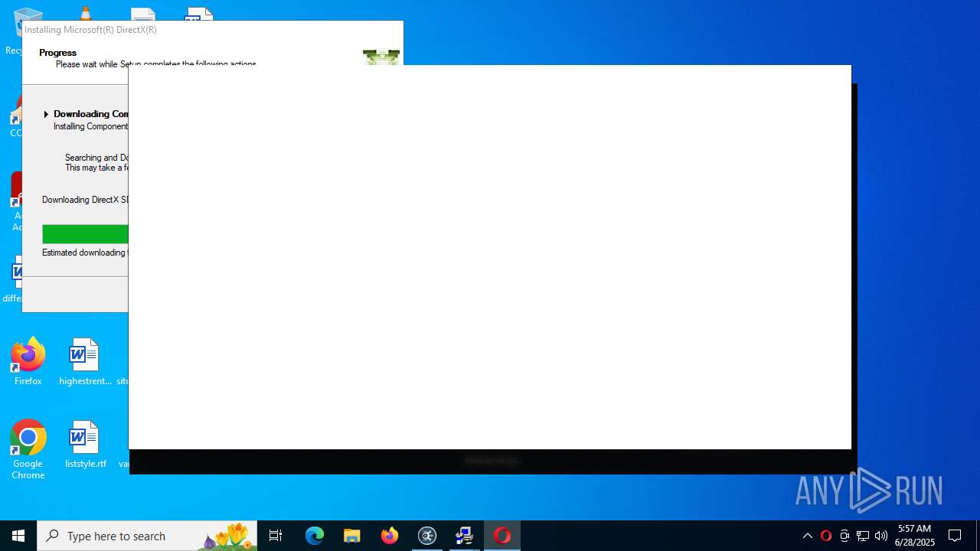The height and width of the screenshot is (551, 980).
Task: Click the 'Progress' heading in DirectX setup
Action: 58,53
